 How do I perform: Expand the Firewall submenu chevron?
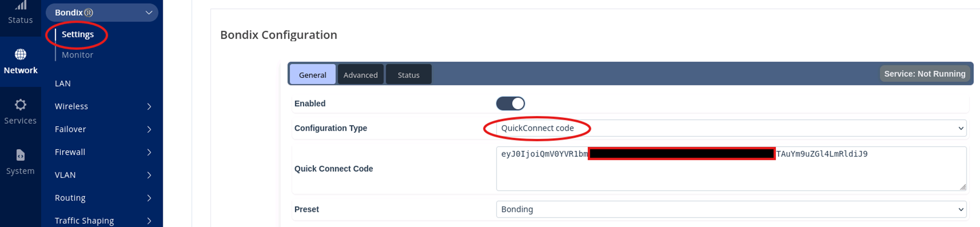point(149,152)
